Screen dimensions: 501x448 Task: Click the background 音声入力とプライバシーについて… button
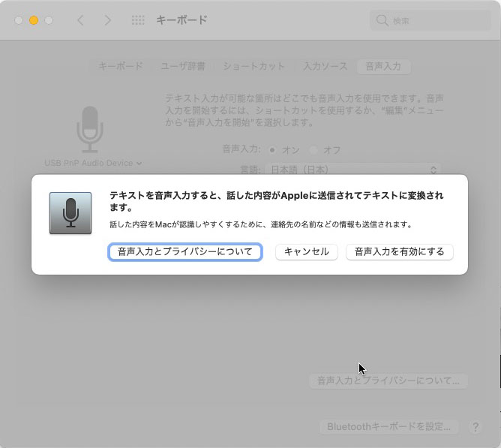coord(388,381)
